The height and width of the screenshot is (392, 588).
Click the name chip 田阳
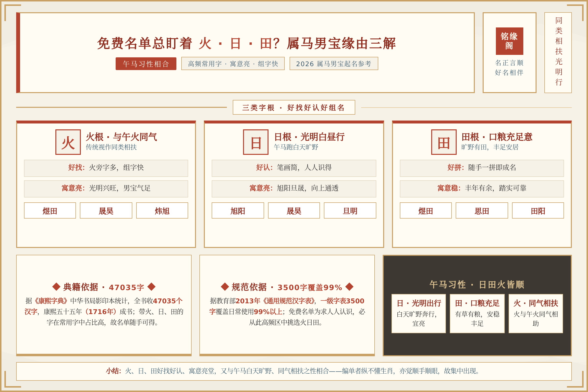(x=538, y=210)
